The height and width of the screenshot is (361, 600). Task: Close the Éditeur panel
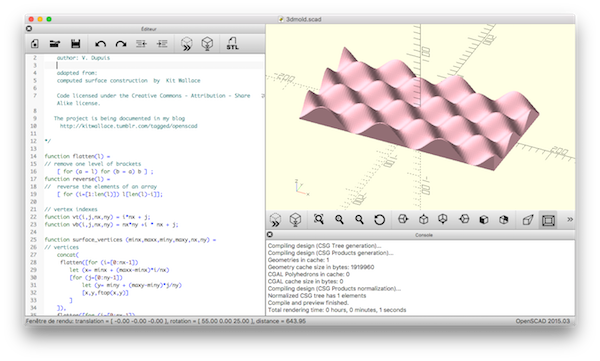tap(29, 29)
